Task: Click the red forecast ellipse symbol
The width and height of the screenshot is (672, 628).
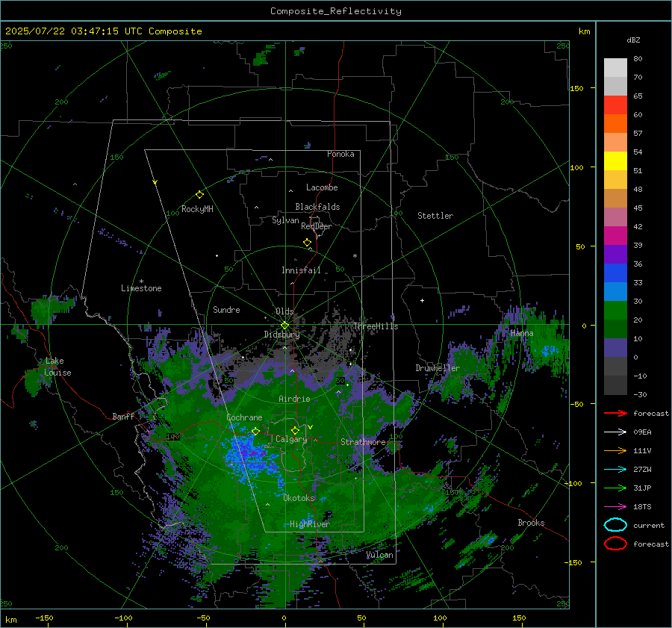Action: coord(615,544)
